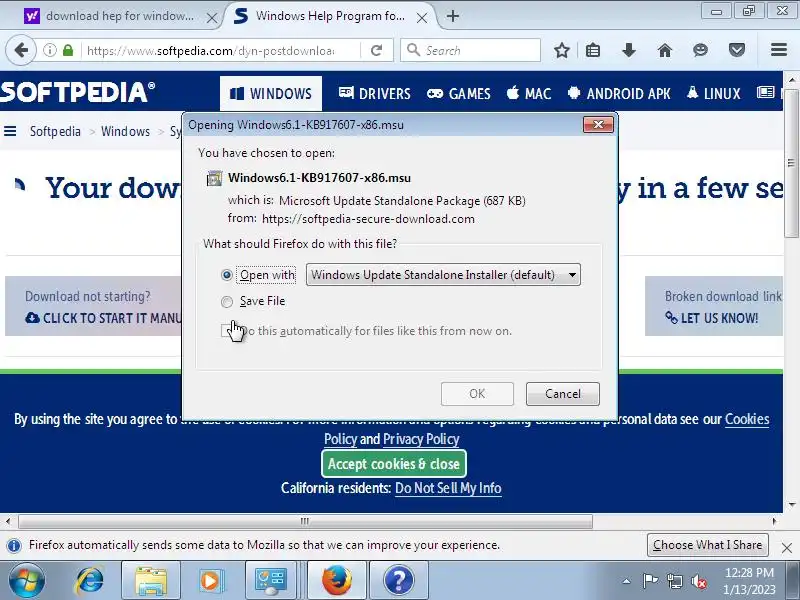The width and height of the screenshot is (800, 600).
Task: Select Windows Help Program tab
Action: [330, 16]
